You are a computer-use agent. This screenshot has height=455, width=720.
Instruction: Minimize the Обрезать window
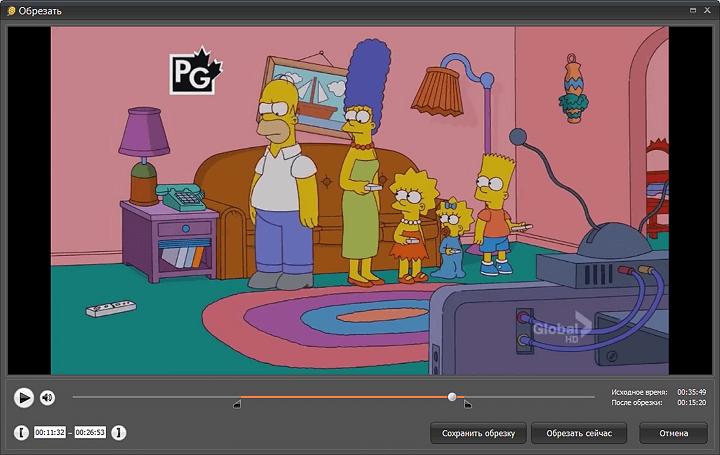pos(693,10)
